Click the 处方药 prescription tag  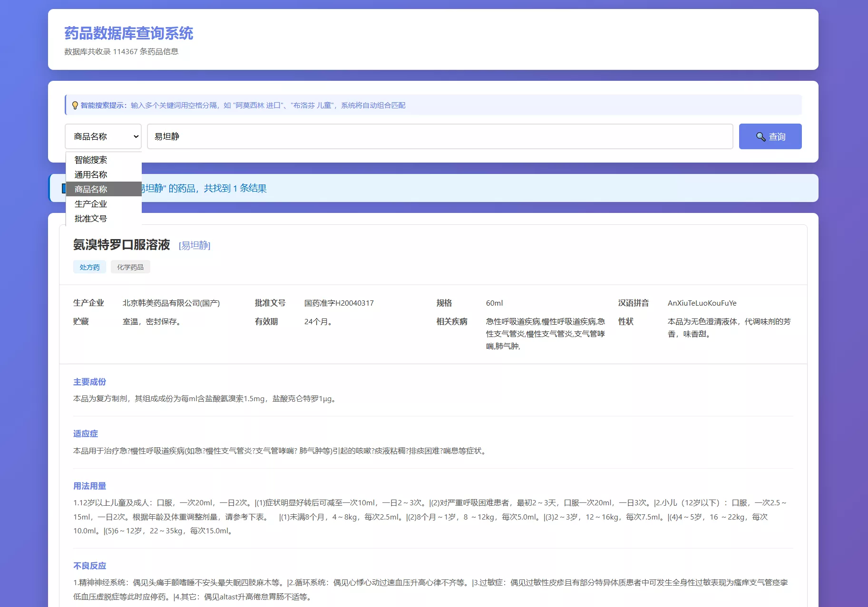(x=89, y=267)
